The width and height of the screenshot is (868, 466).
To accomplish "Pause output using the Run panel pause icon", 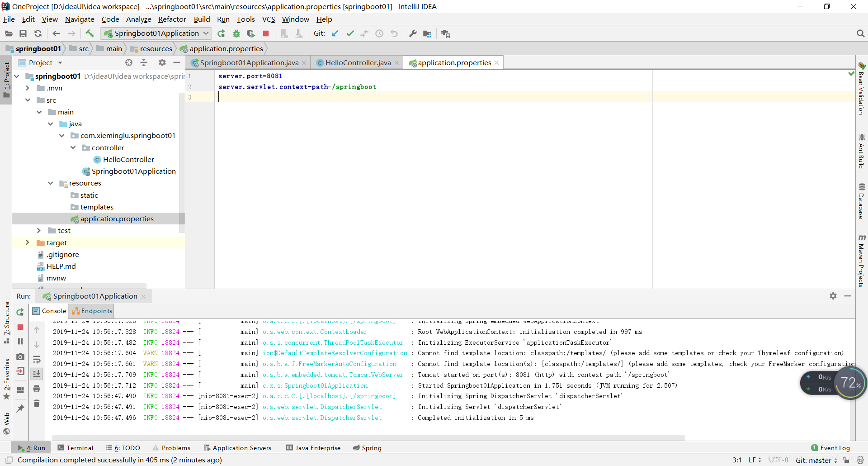I will point(20,341).
